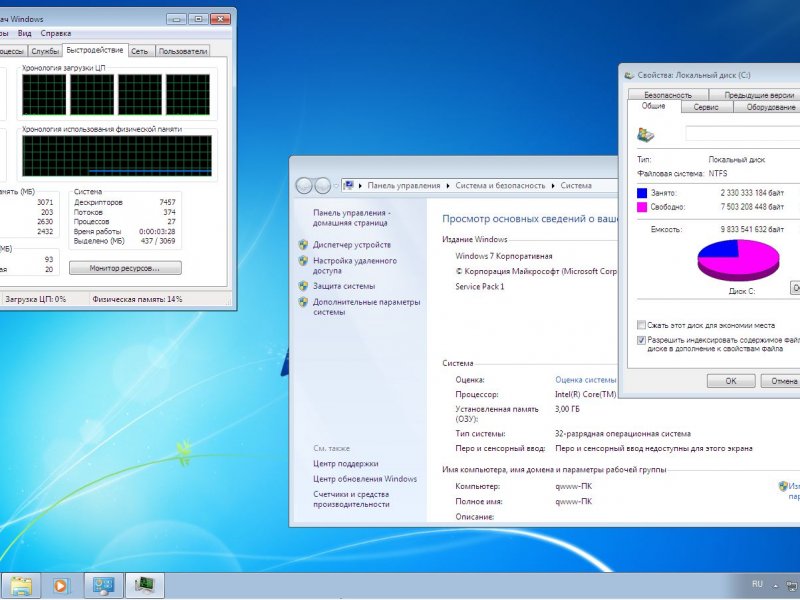The image size is (800, 600).
Task: Click shield icon beside Защита системы
Action: point(303,286)
